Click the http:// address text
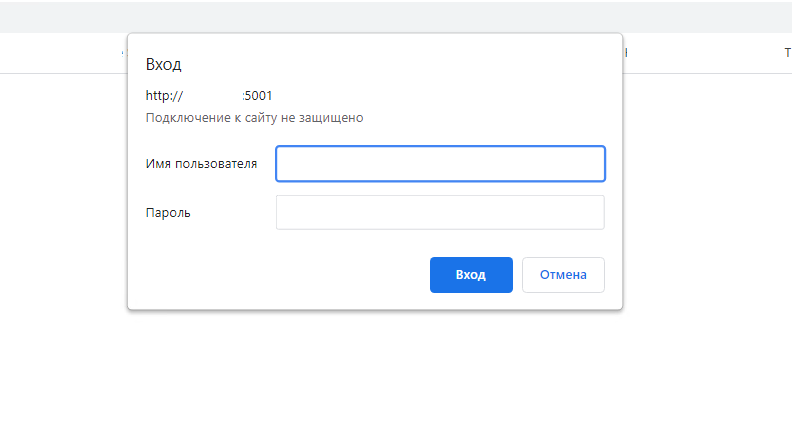This screenshot has height=431, width=792. pyautogui.click(x=164, y=96)
